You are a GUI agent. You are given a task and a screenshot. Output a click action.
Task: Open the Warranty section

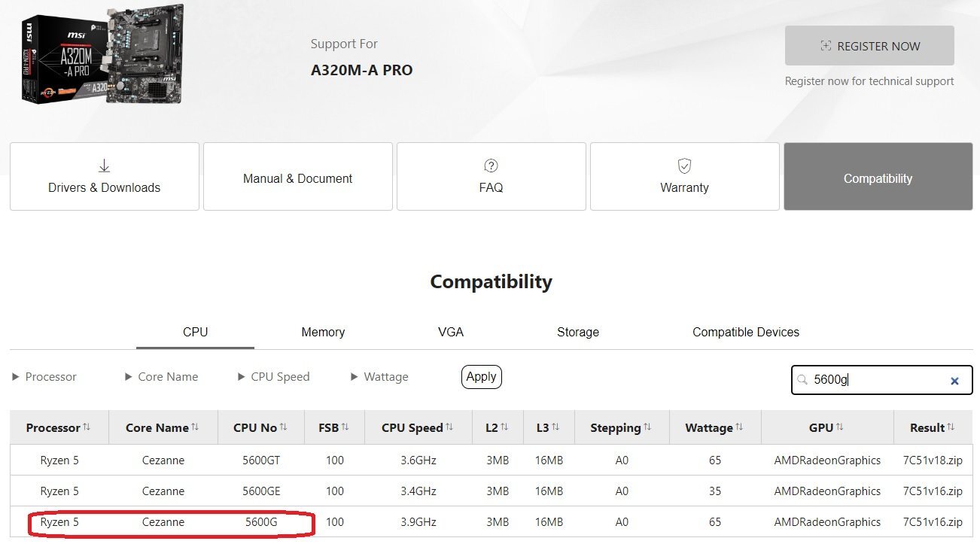coord(685,177)
